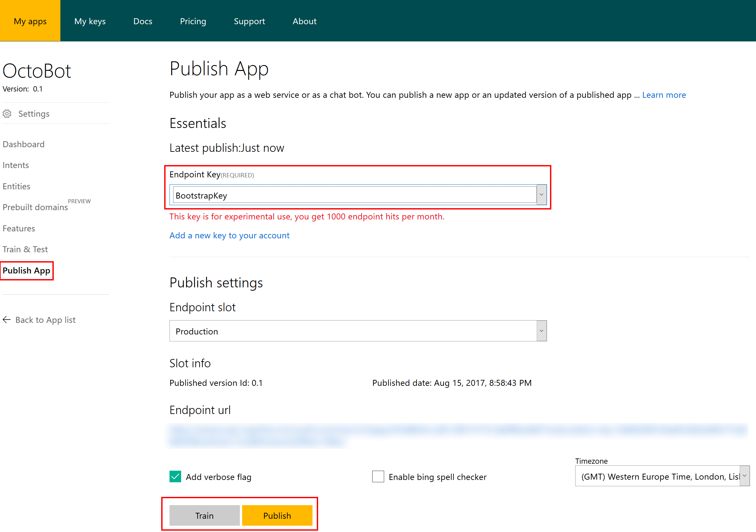Go to the Pricing page
The image size is (756, 532).
[193, 21]
